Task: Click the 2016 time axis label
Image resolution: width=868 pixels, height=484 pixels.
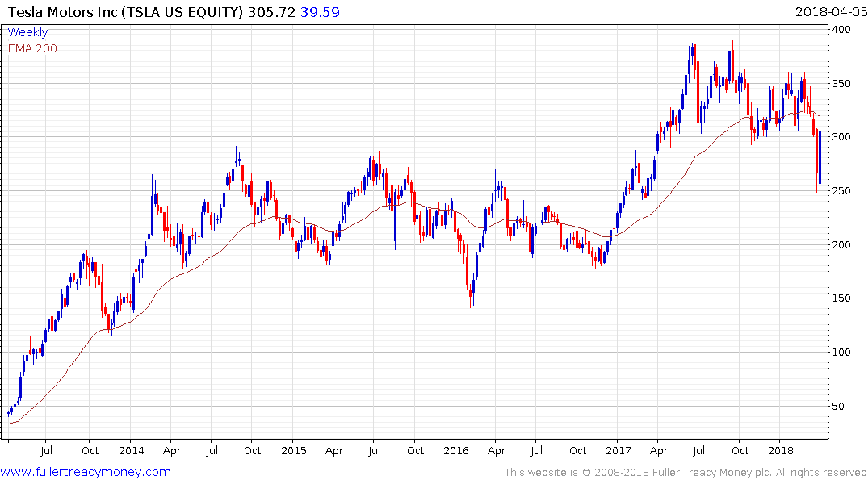Action: tap(456, 451)
